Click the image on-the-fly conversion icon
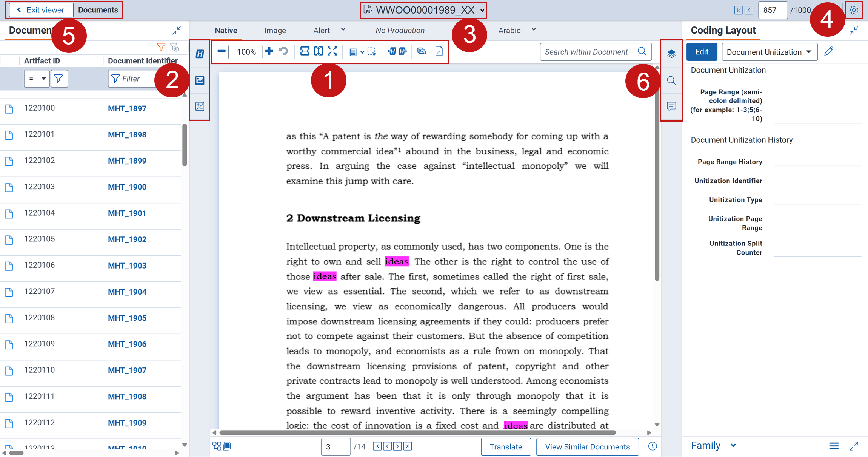 (x=422, y=51)
